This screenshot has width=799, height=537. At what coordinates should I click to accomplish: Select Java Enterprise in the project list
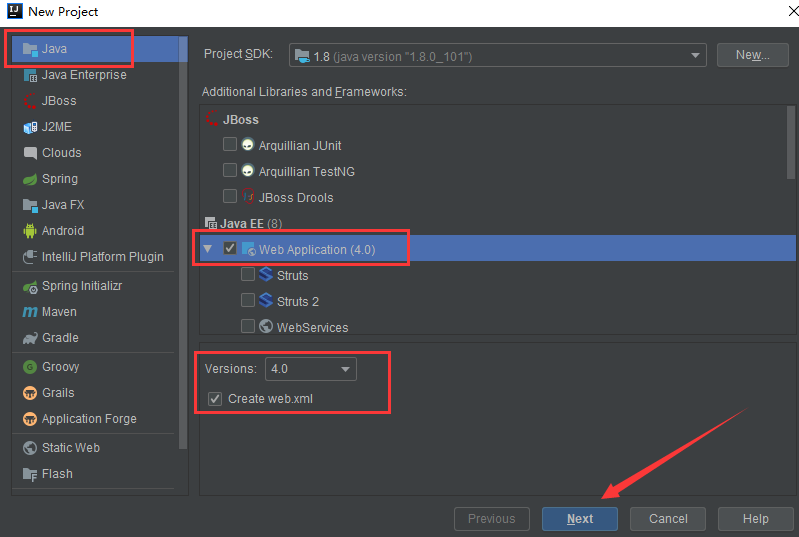coord(84,75)
